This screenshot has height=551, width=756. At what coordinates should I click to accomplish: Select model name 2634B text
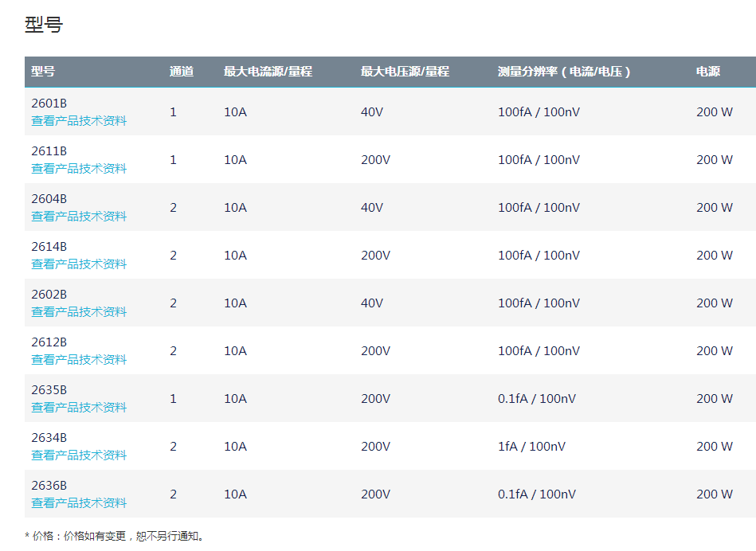[x=49, y=437]
